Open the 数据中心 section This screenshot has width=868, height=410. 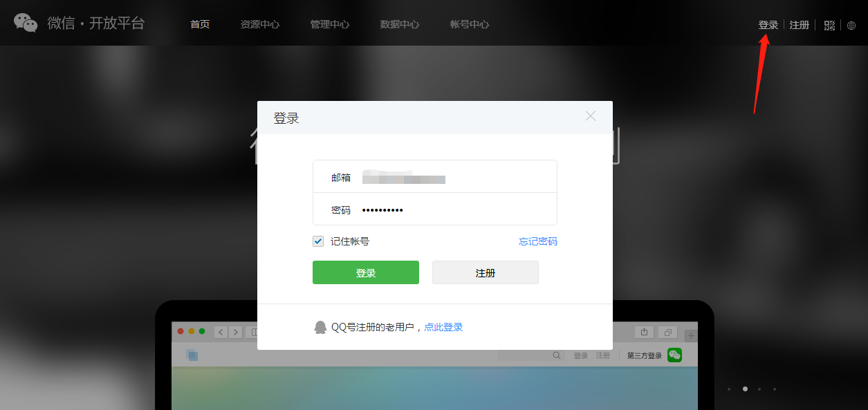coord(399,24)
